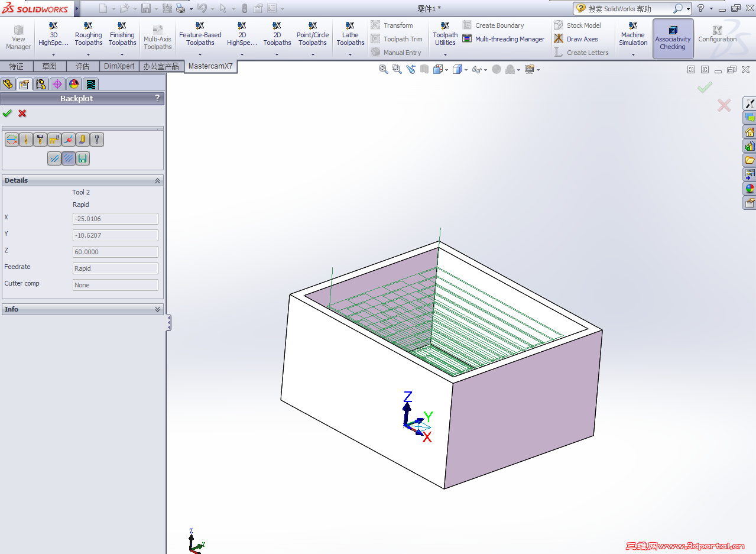756x554 pixels.
Task: Open File Explorer folder in task pane
Action: (x=749, y=160)
